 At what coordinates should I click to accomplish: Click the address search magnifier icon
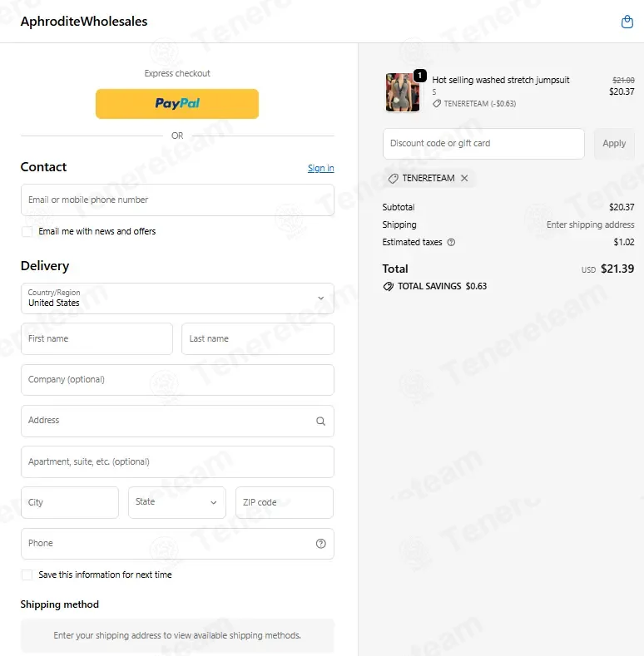coord(320,421)
